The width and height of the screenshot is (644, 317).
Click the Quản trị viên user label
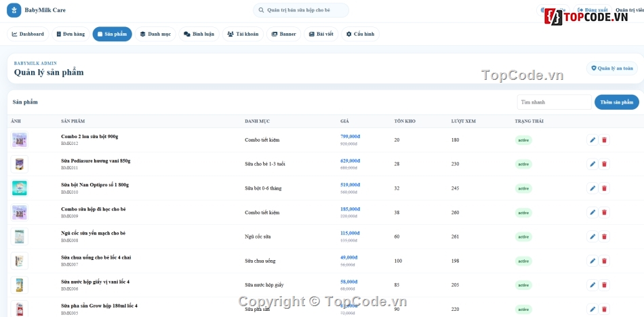click(629, 10)
